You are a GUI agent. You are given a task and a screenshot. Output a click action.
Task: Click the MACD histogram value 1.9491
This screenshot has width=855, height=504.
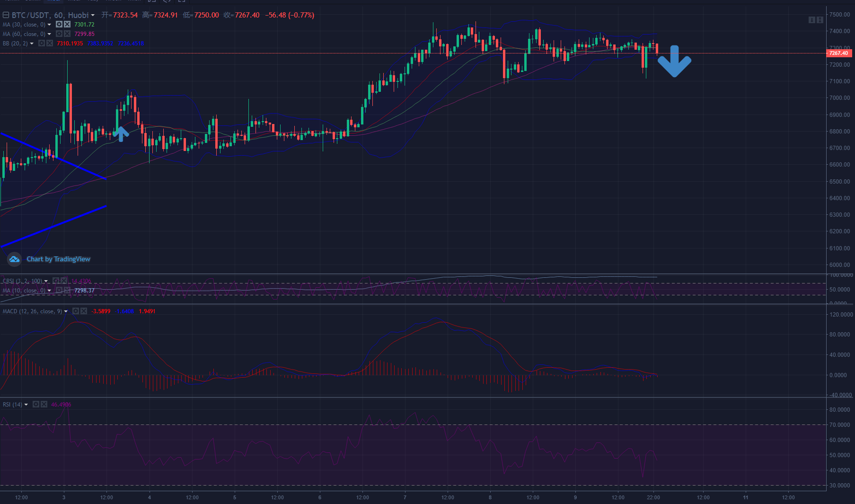tap(147, 311)
